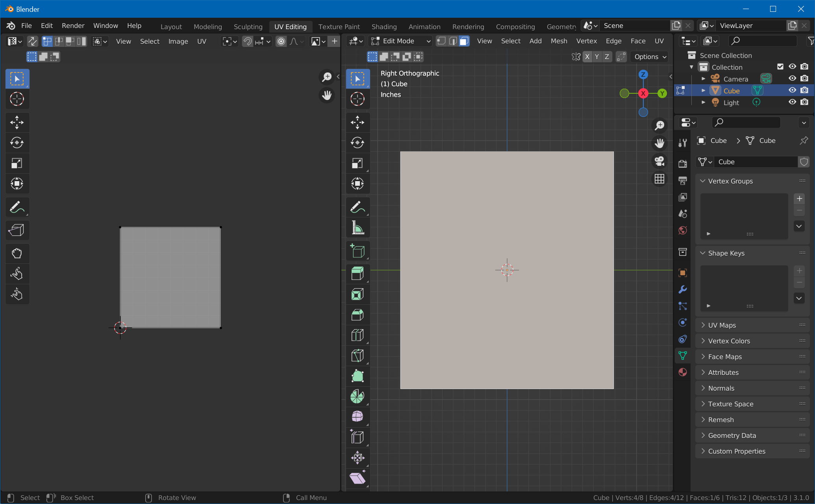This screenshot has height=504, width=815.
Task: Select the Cursor tool in UV editor
Action: tap(16, 99)
